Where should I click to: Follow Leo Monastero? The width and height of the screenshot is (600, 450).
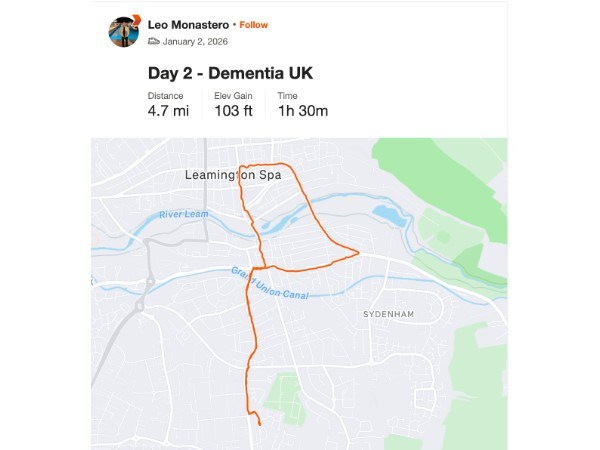click(x=253, y=24)
